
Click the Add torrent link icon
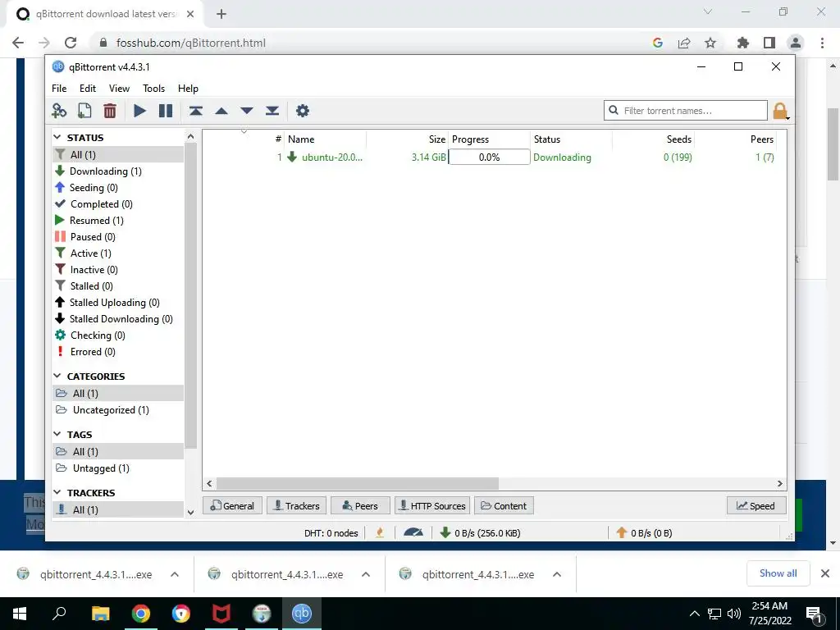point(59,111)
